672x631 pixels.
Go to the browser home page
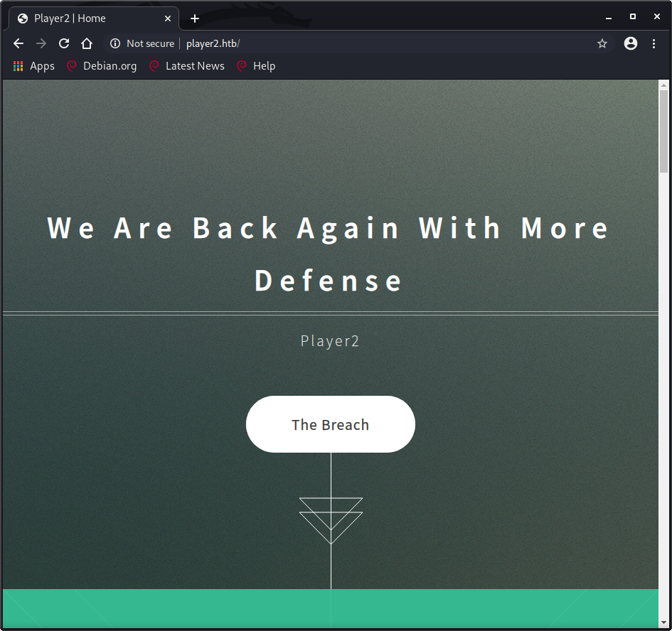click(x=87, y=43)
